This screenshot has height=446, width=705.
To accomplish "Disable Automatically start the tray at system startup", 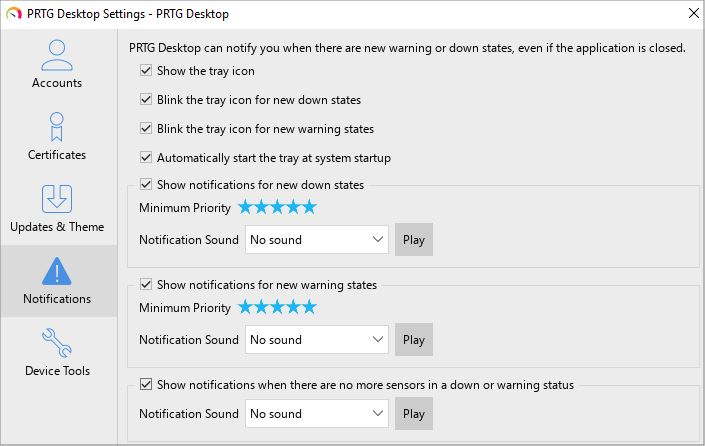I will click(146, 157).
